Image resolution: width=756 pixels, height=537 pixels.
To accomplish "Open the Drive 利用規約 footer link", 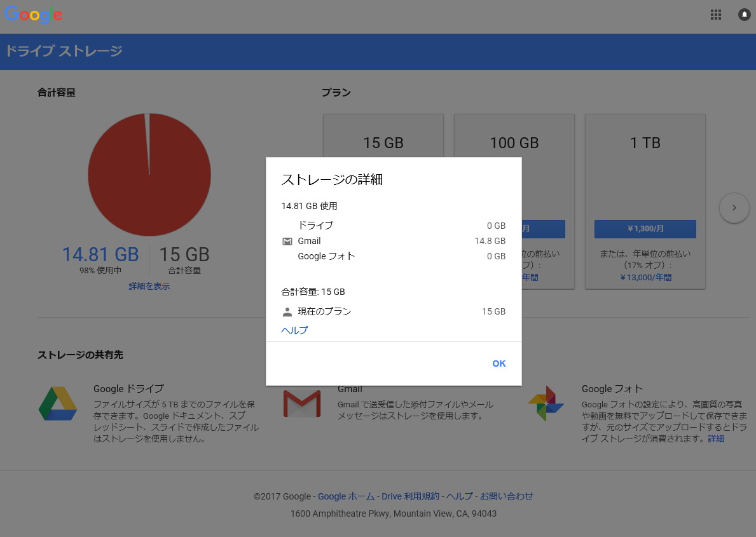I will 411,496.
